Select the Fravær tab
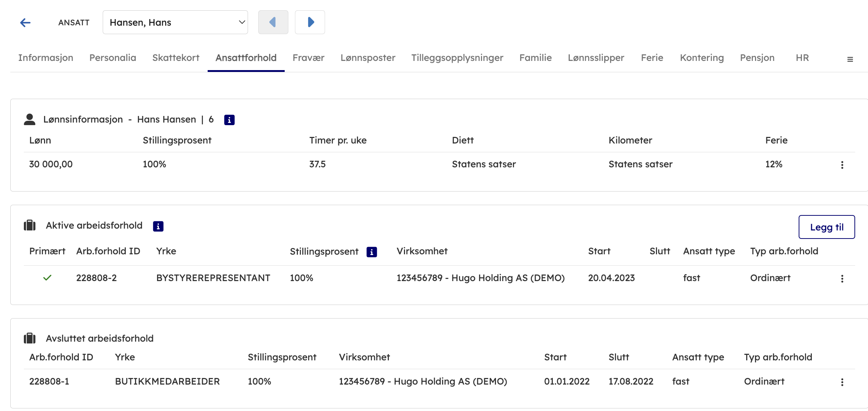 coord(308,58)
